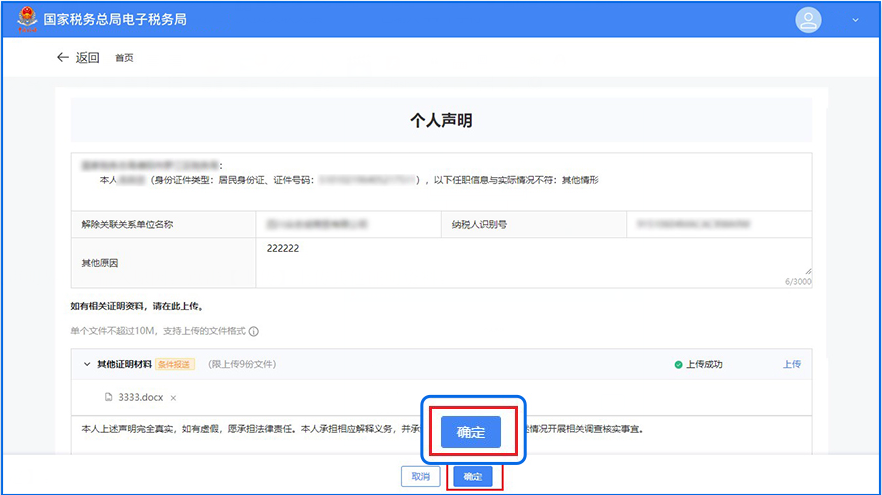Expand the account dropdown arrow
The width and height of the screenshot is (882, 495).
coord(855,20)
